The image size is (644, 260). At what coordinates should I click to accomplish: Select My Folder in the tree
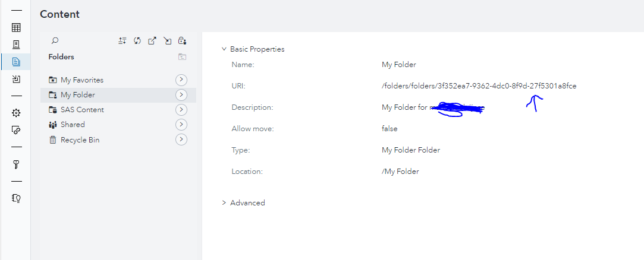click(77, 95)
